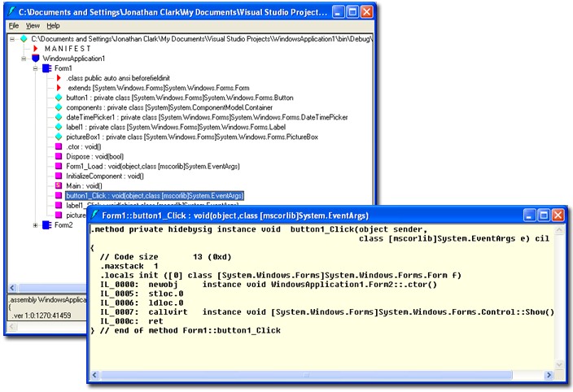Minimize the ILDASM main window
The width and height of the screenshot is (573, 392).
339,12
